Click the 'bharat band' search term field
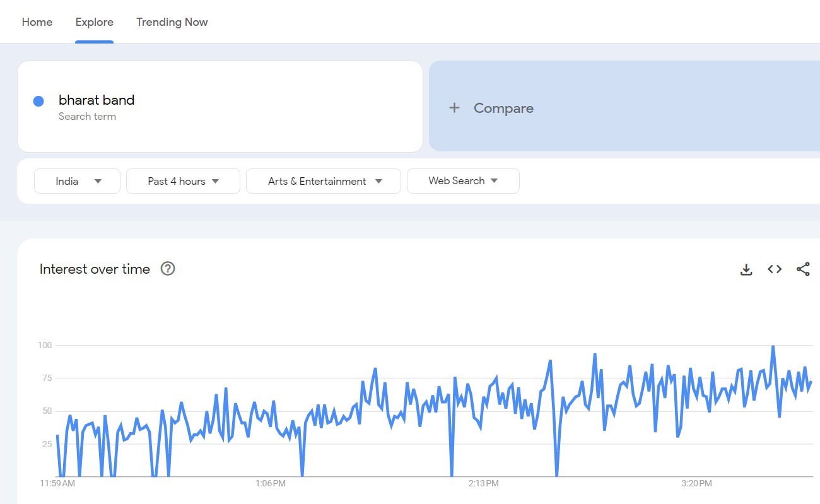Viewport: 820px width, 504px height. click(x=97, y=100)
